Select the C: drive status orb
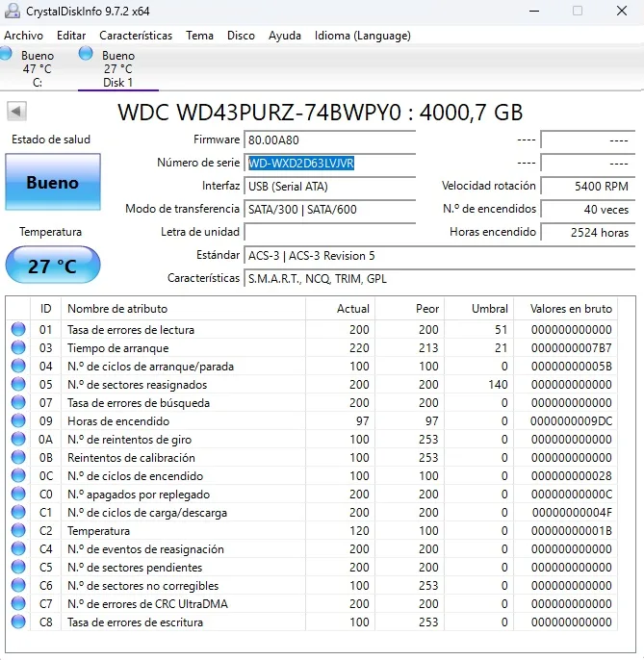644x660 pixels. (x=6, y=54)
